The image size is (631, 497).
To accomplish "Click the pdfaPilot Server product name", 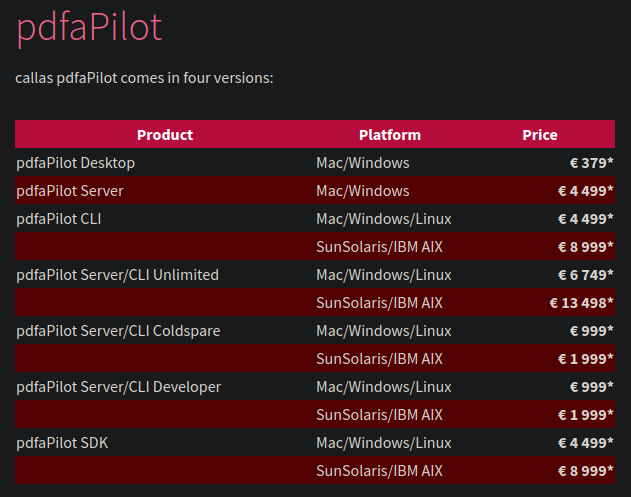I will (x=70, y=191).
